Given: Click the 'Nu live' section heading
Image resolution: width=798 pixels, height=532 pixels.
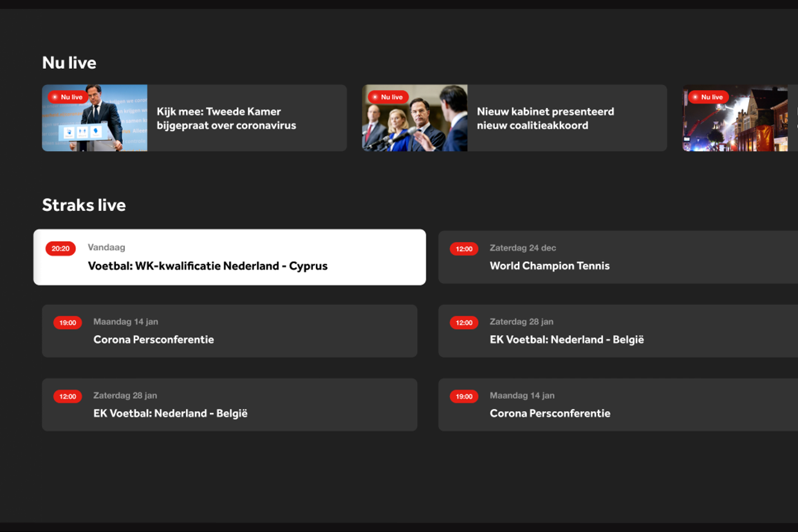Looking at the screenshot, I should click(69, 62).
